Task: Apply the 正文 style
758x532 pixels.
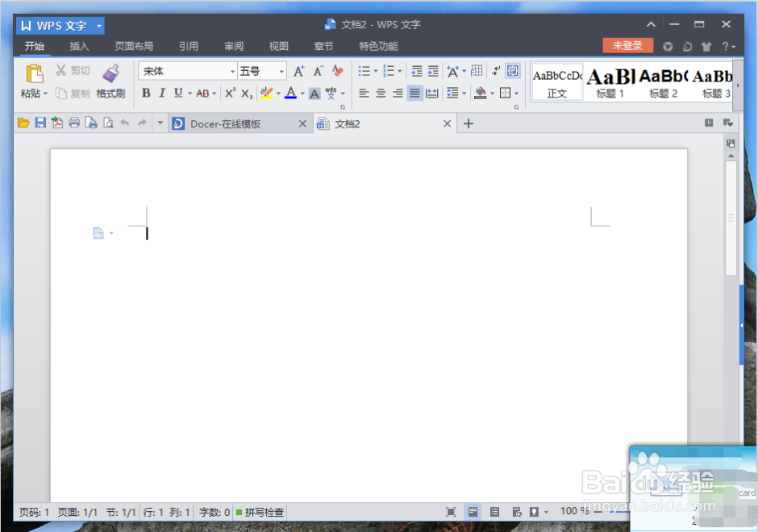Action: [x=557, y=83]
